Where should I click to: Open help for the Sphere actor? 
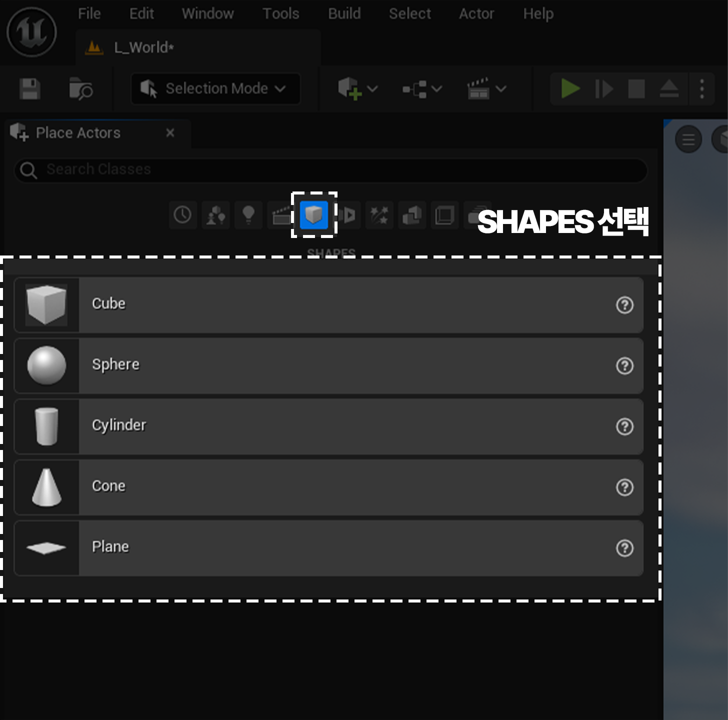(624, 366)
